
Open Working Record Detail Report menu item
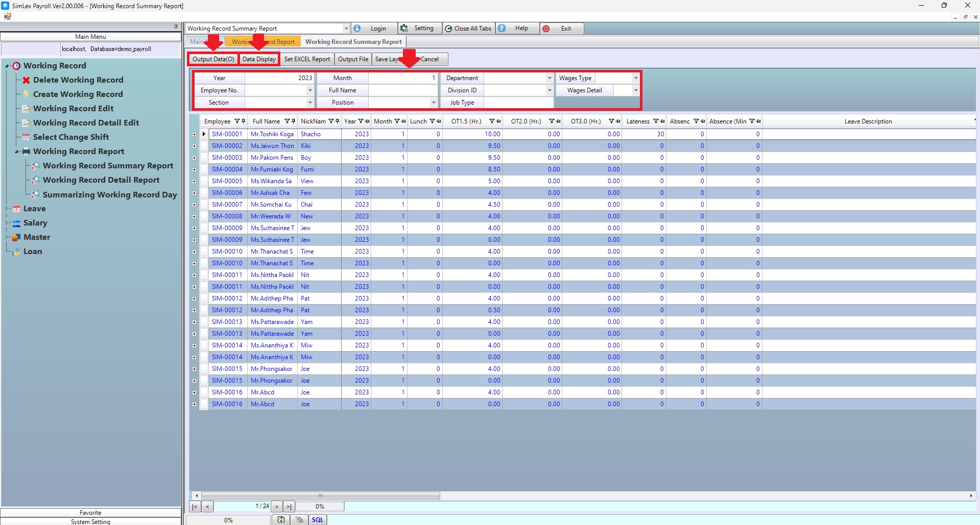(x=101, y=180)
